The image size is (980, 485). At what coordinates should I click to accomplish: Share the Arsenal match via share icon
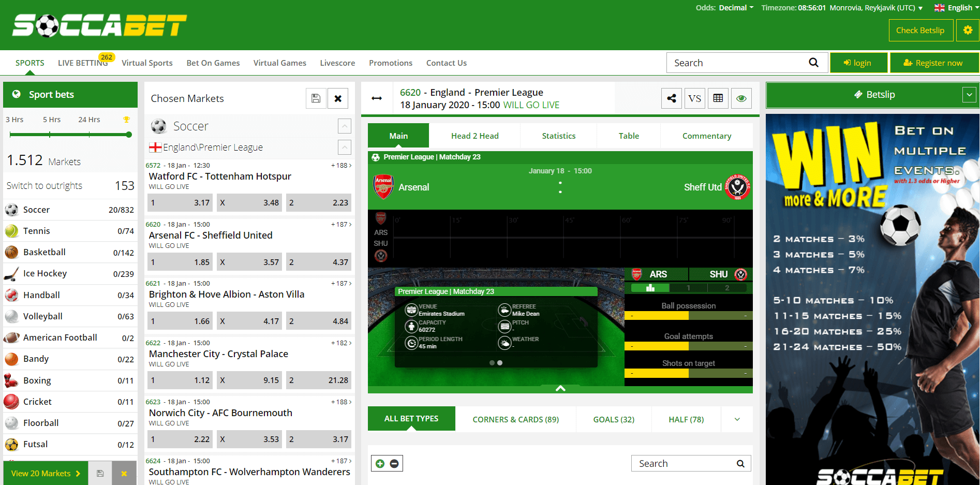point(672,98)
